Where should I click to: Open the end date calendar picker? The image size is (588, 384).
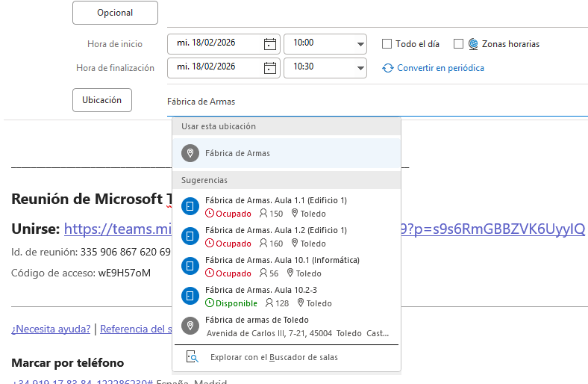[270, 68]
